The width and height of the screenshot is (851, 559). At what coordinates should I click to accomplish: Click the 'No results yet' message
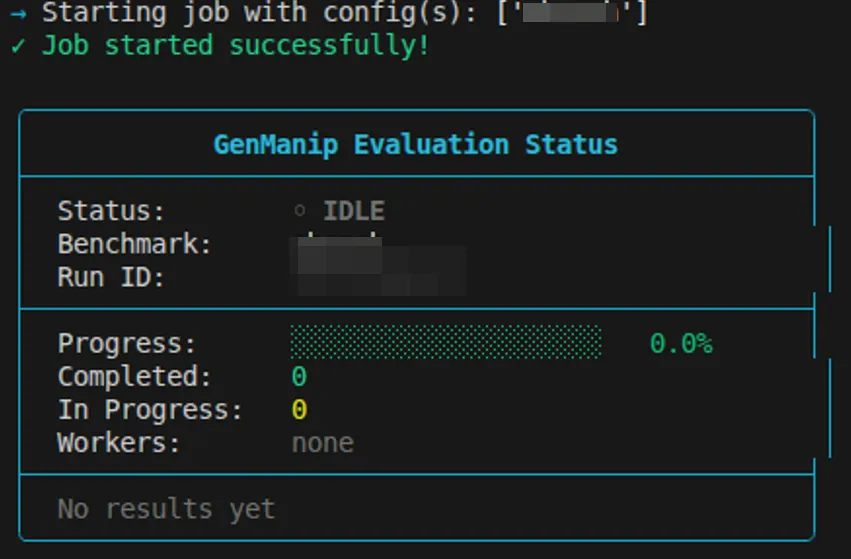pos(166,509)
